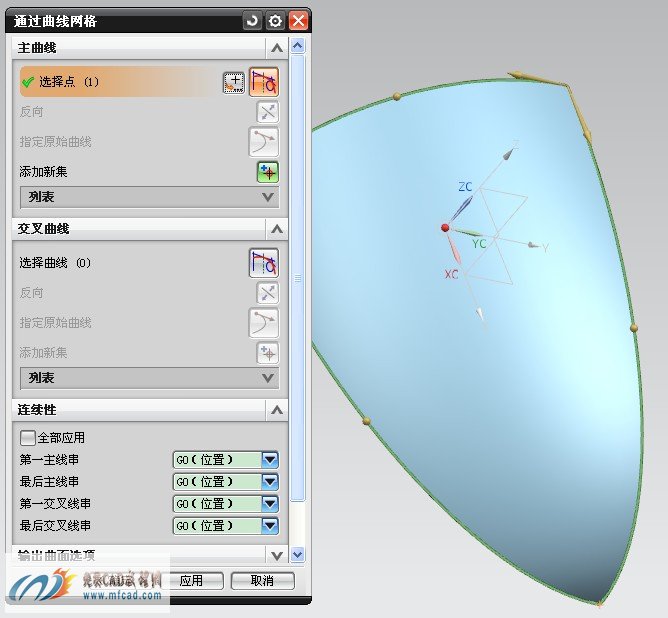The image size is (668, 618).
Task: Click 指定原始曲线 icon under 主曲线
Action: tap(264, 141)
